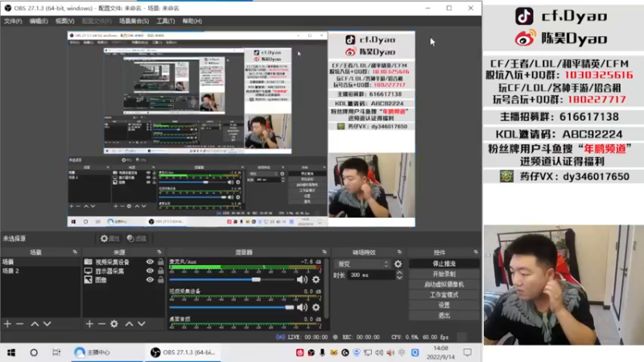
Task: Hide the 显示器采集 source via eye icon
Action: pyautogui.click(x=150, y=271)
